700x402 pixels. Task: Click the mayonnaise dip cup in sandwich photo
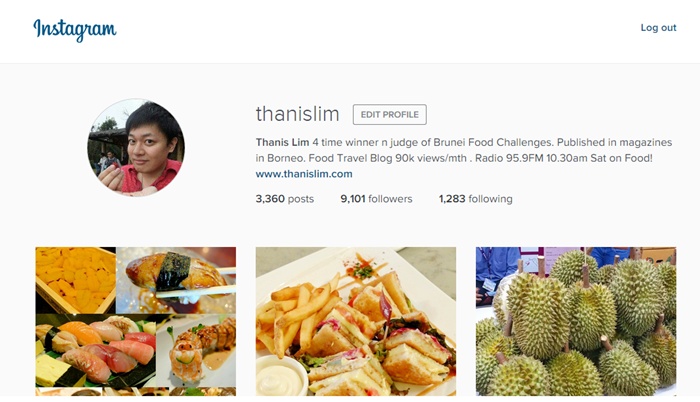(281, 376)
